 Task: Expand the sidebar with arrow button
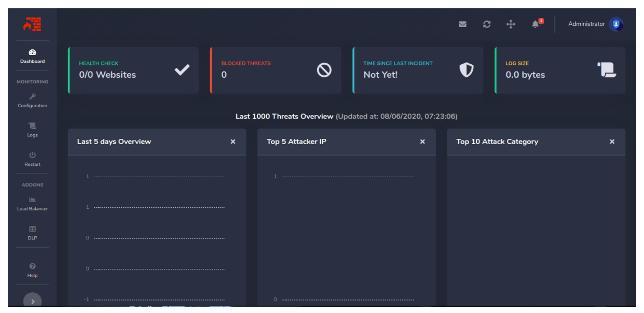[x=32, y=302]
